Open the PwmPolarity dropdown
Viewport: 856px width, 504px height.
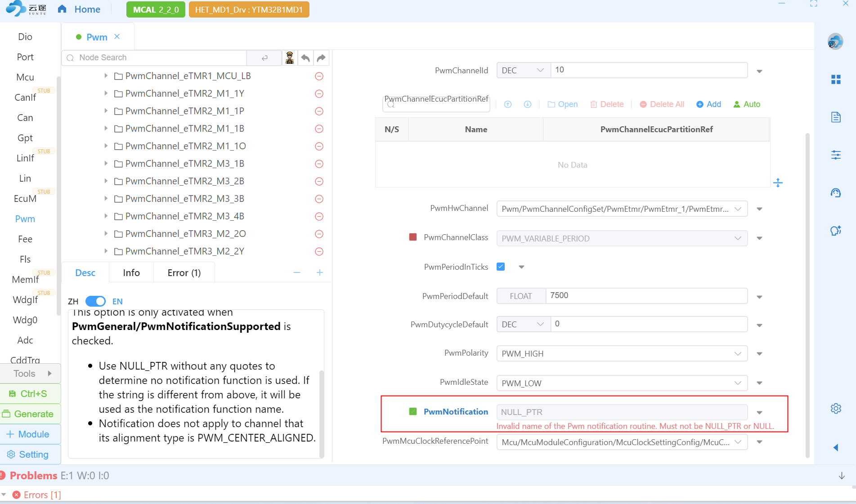(x=622, y=353)
